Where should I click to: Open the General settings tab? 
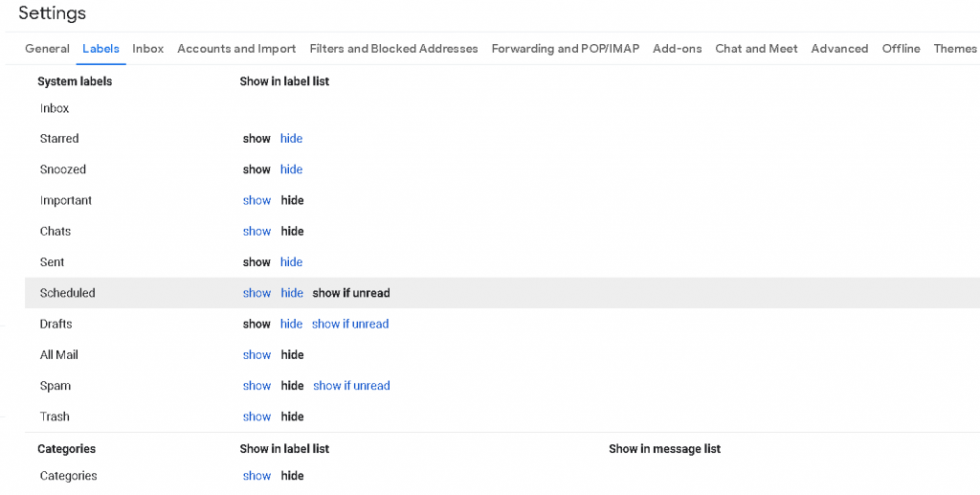tap(47, 49)
